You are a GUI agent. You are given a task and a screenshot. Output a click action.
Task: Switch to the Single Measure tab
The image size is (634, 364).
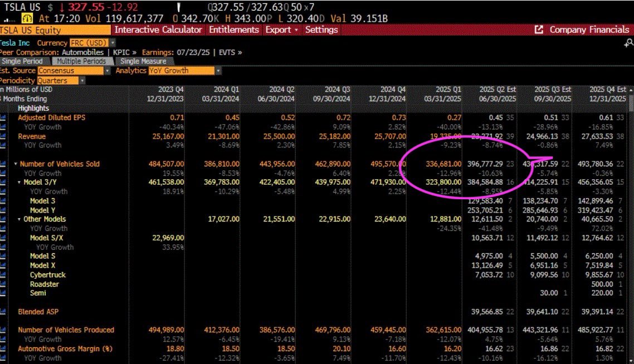pyautogui.click(x=144, y=61)
